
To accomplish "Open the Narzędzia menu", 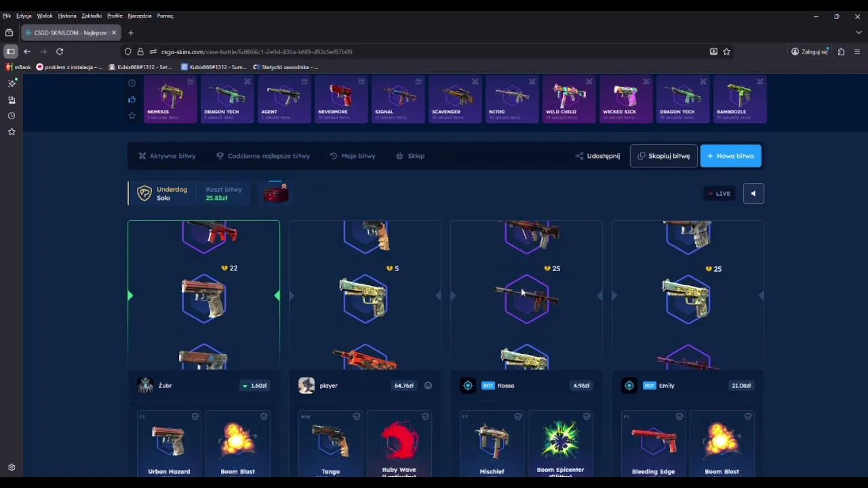I will click(x=140, y=16).
